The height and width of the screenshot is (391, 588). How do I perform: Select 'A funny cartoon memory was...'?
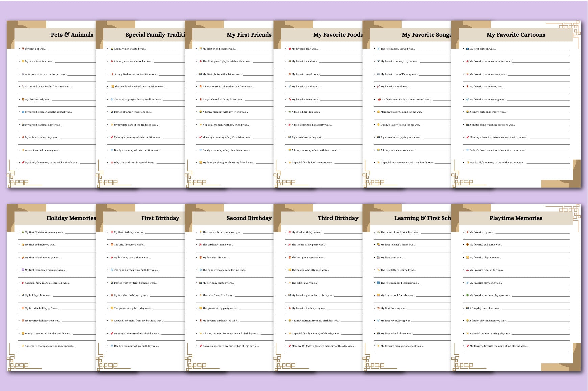(x=488, y=112)
